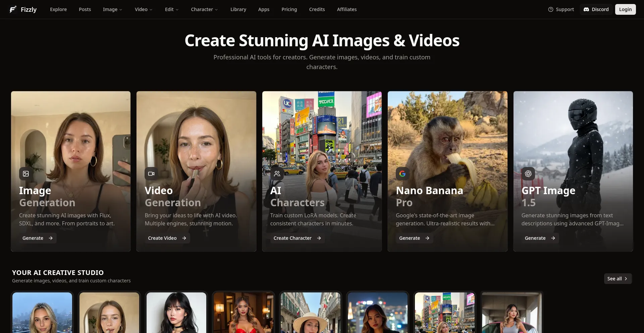Click See all in creative studio section
644x333 pixels.
click(618, 279)
